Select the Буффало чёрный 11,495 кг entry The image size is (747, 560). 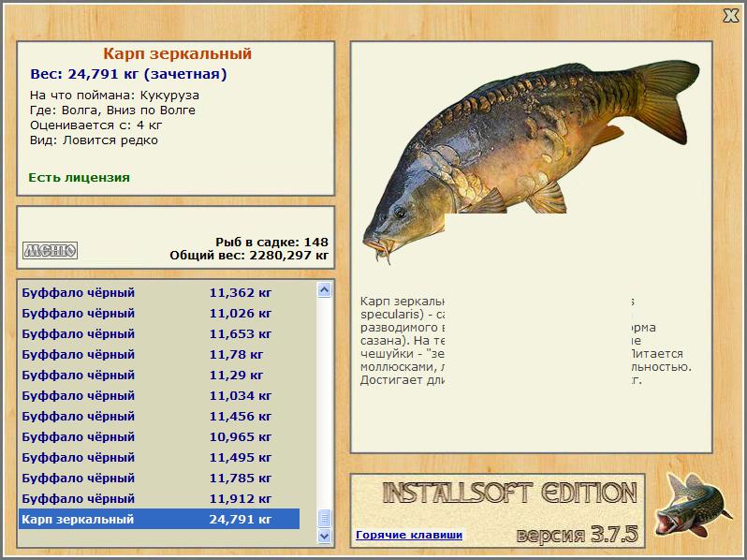click(159, 457)
